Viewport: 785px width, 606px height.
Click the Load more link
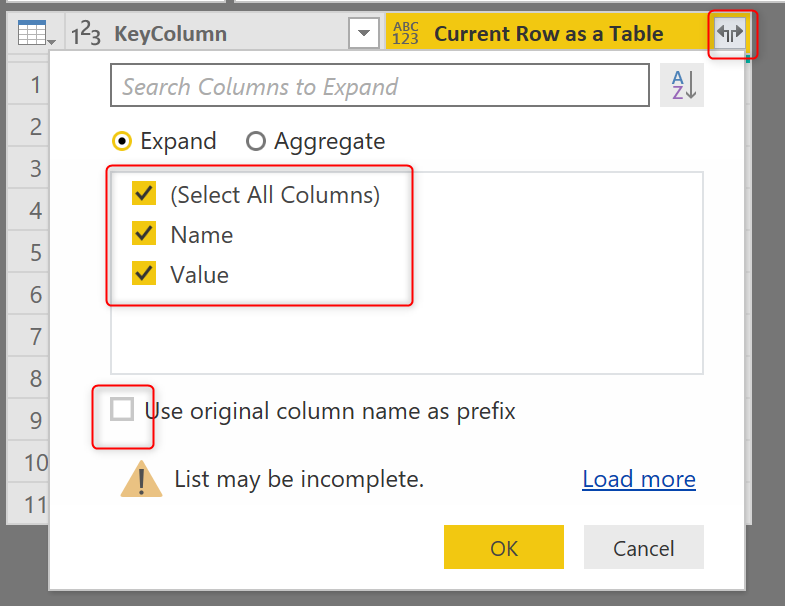[639, 480]
